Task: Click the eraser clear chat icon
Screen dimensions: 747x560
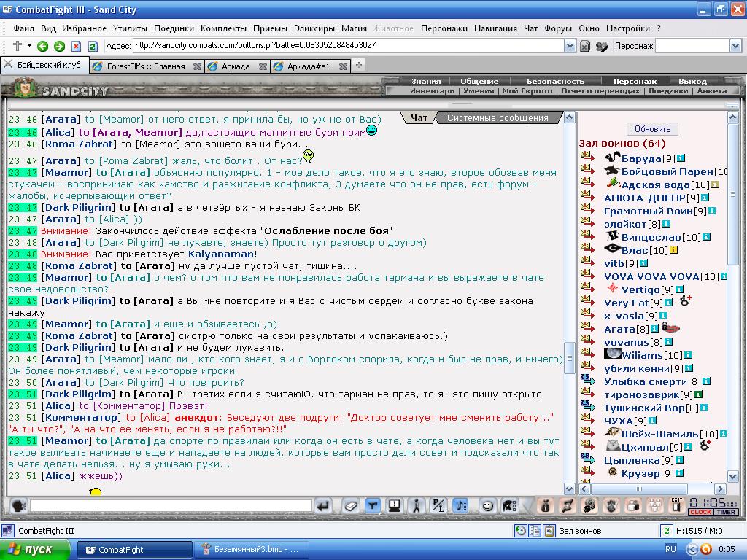Action: pyautogui.click(x=351, y=506)
